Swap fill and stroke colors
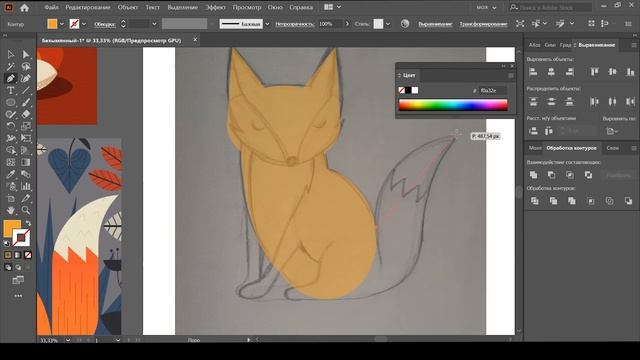640x360 pixels. coord(28,223)
